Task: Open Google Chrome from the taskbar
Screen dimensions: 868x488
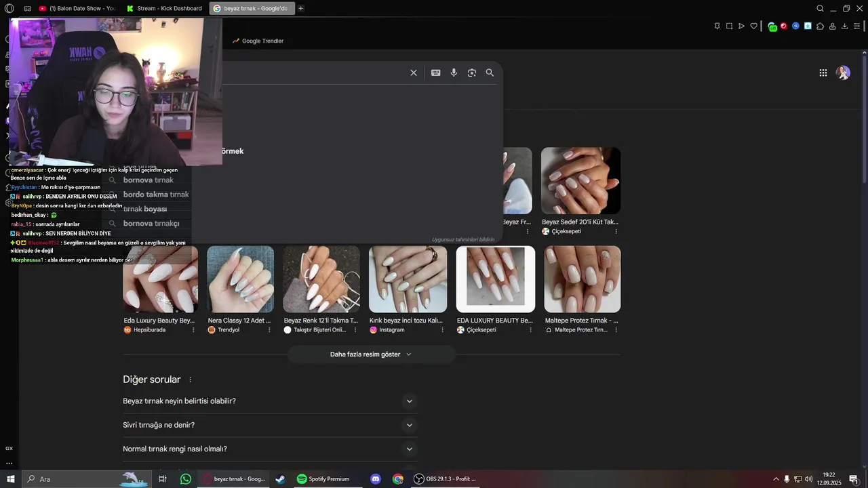Action: coord(398,479)
